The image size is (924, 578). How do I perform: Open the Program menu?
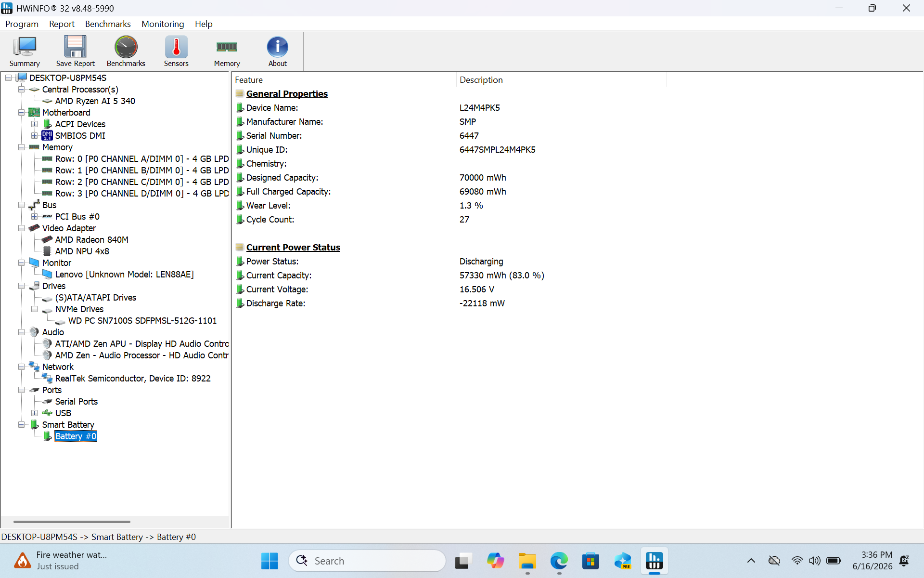click(x=22, y=24)
